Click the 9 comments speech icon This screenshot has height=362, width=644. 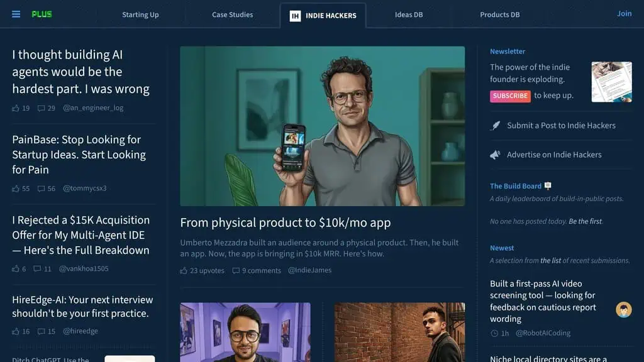point(236,270)
